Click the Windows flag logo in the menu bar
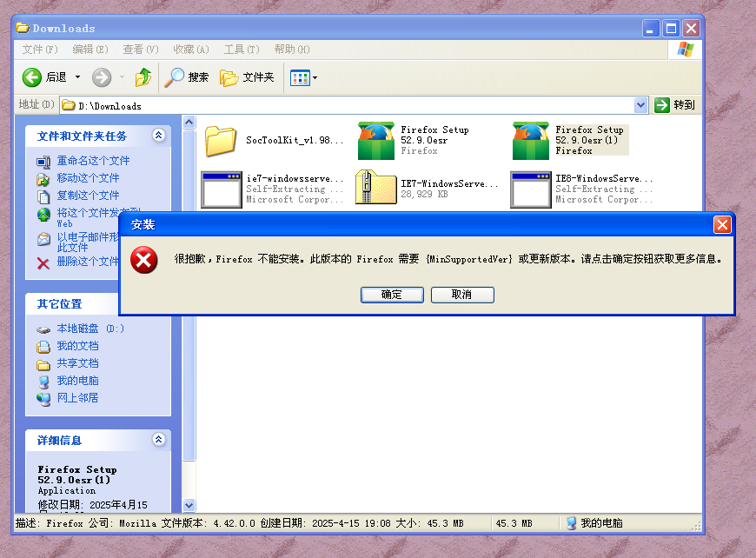This screenshot has height=558, width=756. 685,50
